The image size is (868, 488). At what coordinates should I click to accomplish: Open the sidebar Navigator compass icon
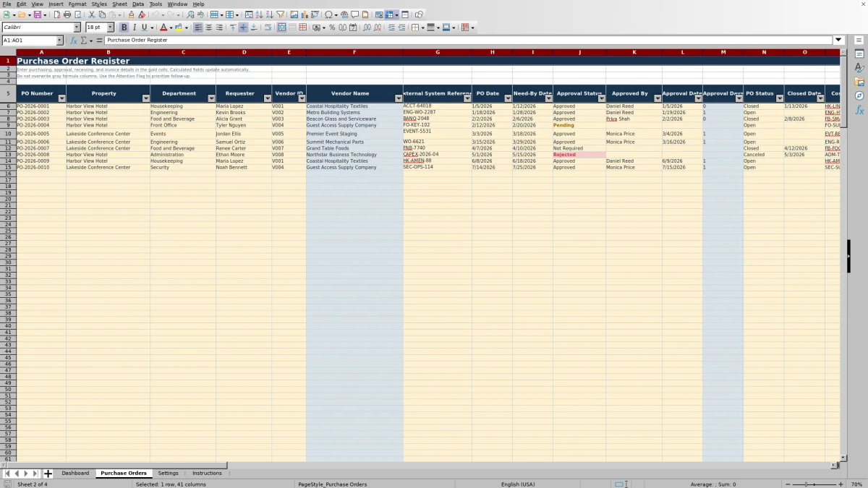point(859,95)
